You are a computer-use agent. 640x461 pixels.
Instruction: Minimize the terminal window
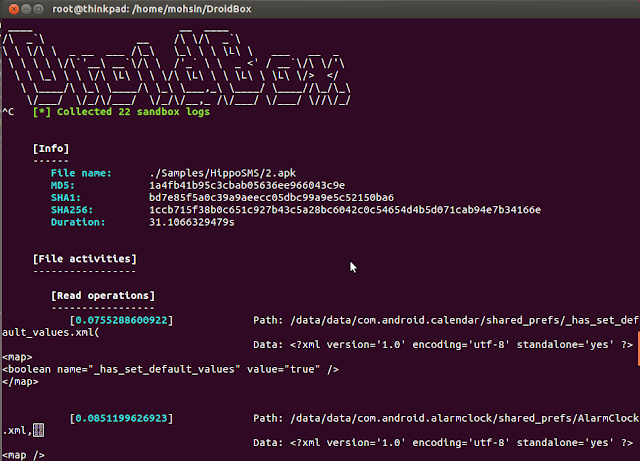pos(26,9)
